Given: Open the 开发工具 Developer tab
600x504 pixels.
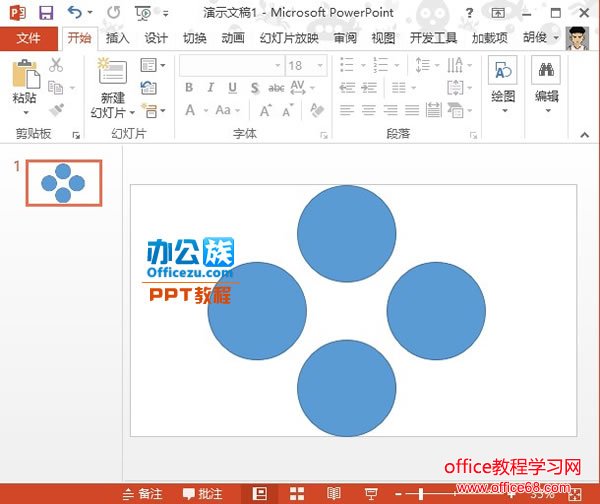Looking at the screenshot, I should [x=433, y=38].
